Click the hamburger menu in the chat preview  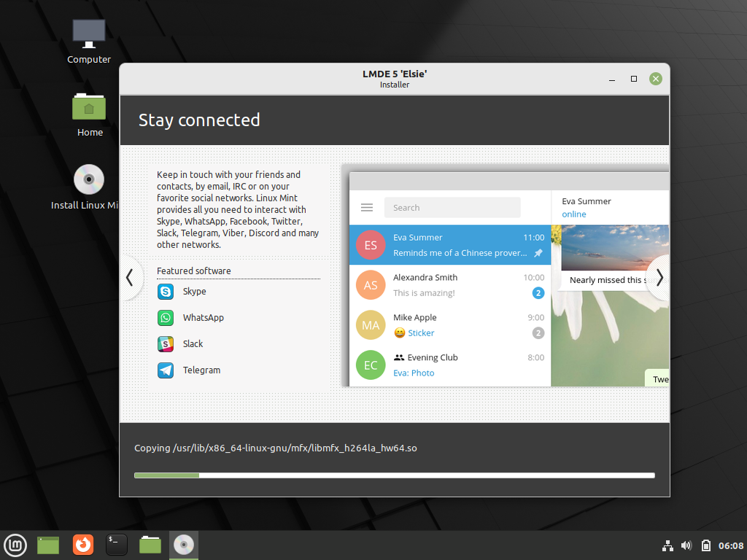pyautogui.click(x=367, y=208)
